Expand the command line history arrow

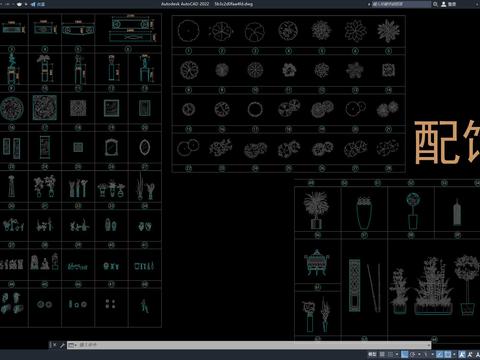pyautogui.click(x=429, y=345)
